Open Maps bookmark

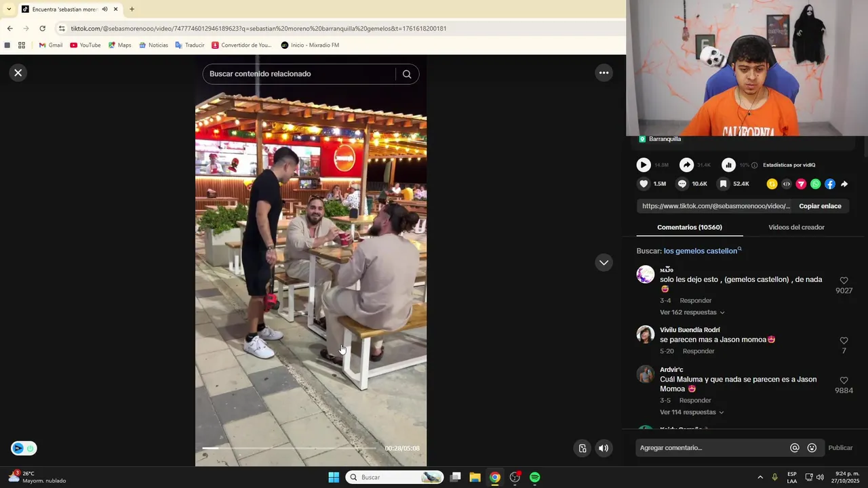click(x=120, y=45)
